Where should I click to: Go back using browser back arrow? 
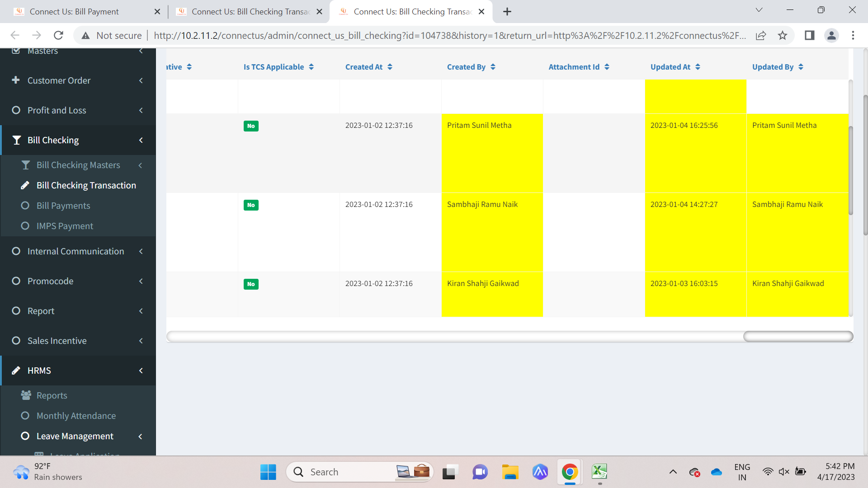click(15, 35)
